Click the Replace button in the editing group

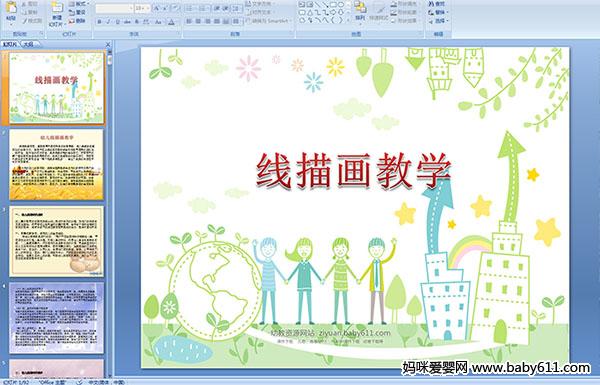point(437,12)
